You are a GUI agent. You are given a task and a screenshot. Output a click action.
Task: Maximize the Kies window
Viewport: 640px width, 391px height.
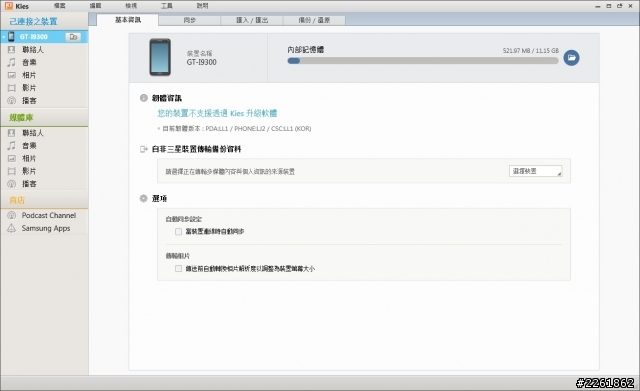pyautogui.click(x=609, y=6)
